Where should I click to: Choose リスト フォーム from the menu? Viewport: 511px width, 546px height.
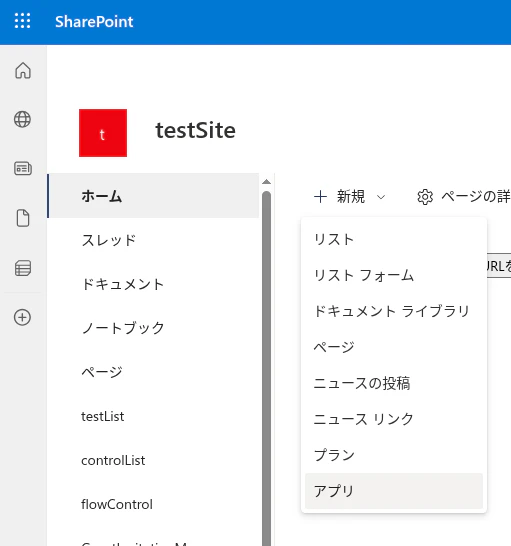[394, 275]
